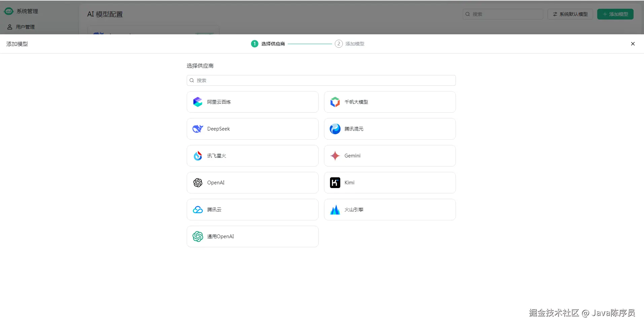The width and height of the screenshot is (644, 326).
Task: Click the 选择供应商 section heading
Action: (200, 66)
